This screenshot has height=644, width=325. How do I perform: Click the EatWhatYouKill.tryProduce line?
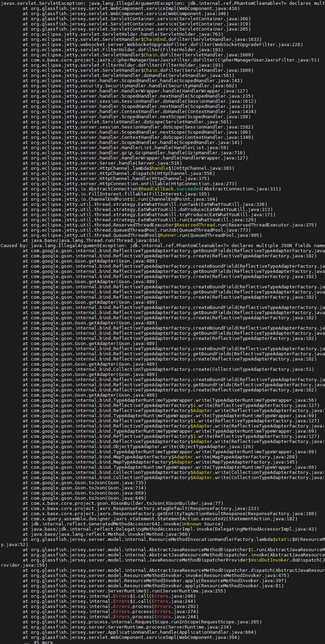149,214
